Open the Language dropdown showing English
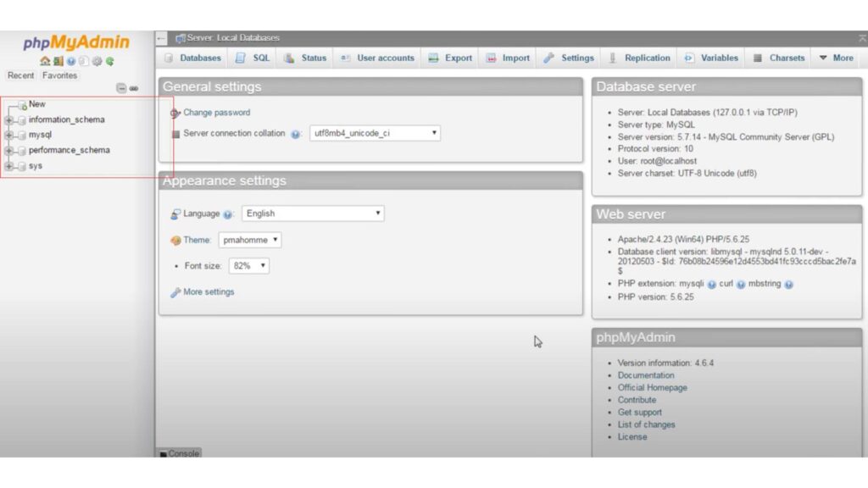The height and width of the screenshot is (488, 868). (313, 213)
